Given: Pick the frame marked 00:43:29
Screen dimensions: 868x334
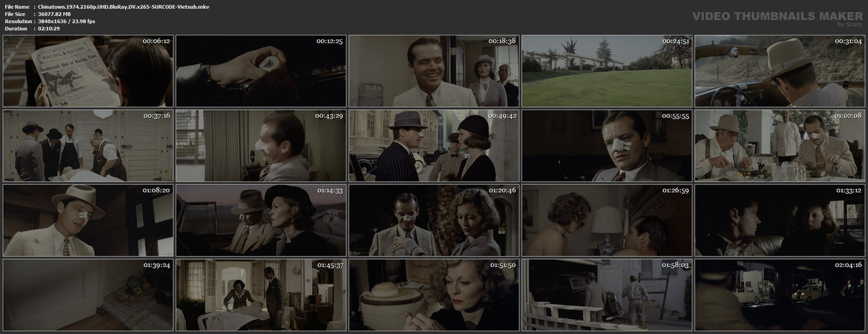Looking at the screenshot, I should 261,146.
